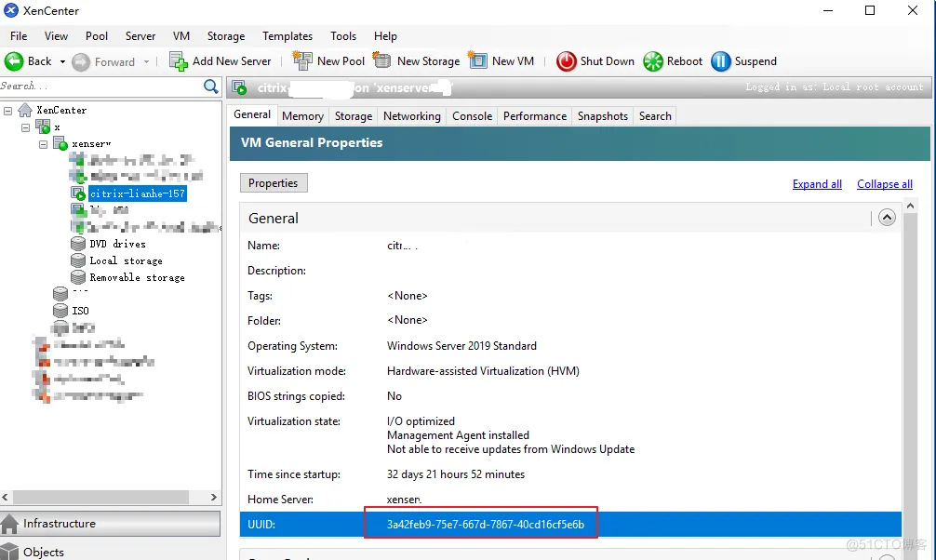Image resolution: width=936 pixels, height=560 pixels.
Task: Open the Objects view
Action: tap(111, 552)
